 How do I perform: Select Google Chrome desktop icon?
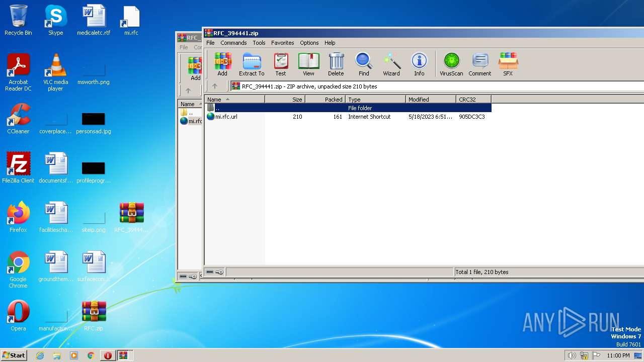(18, 270)
